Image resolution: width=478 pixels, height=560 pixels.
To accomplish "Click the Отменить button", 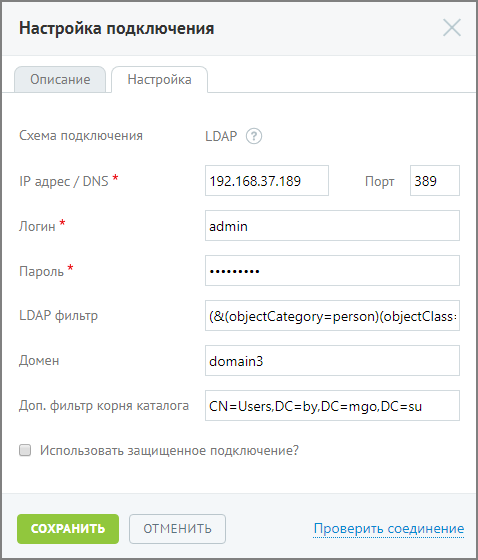I will point(177,529).
